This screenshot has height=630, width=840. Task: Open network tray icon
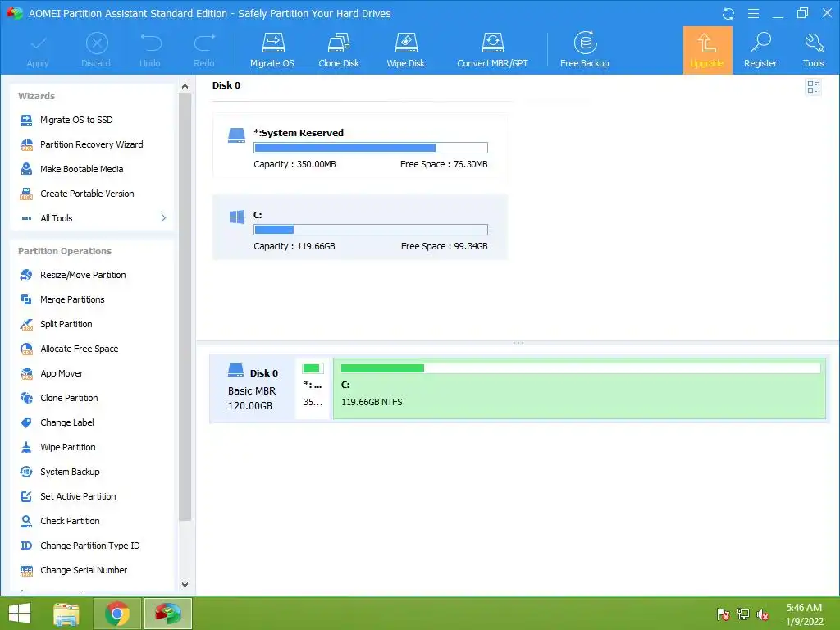pyautogui.click(x=743, y=614)
